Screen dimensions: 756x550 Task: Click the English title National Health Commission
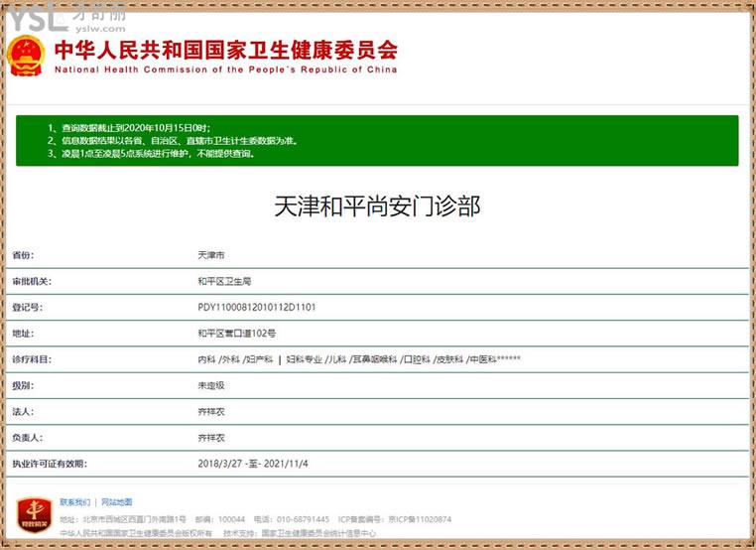click(226, 69)
